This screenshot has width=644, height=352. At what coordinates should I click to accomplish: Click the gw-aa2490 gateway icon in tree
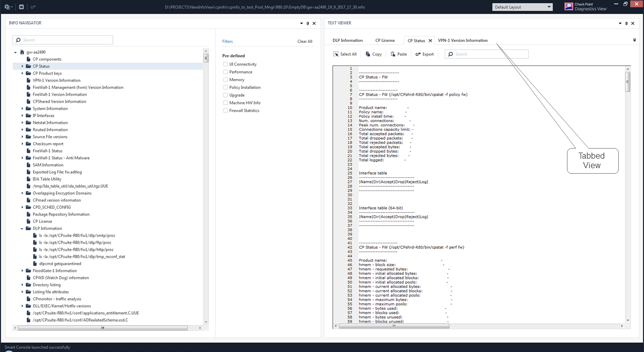[x=22, y=52]
